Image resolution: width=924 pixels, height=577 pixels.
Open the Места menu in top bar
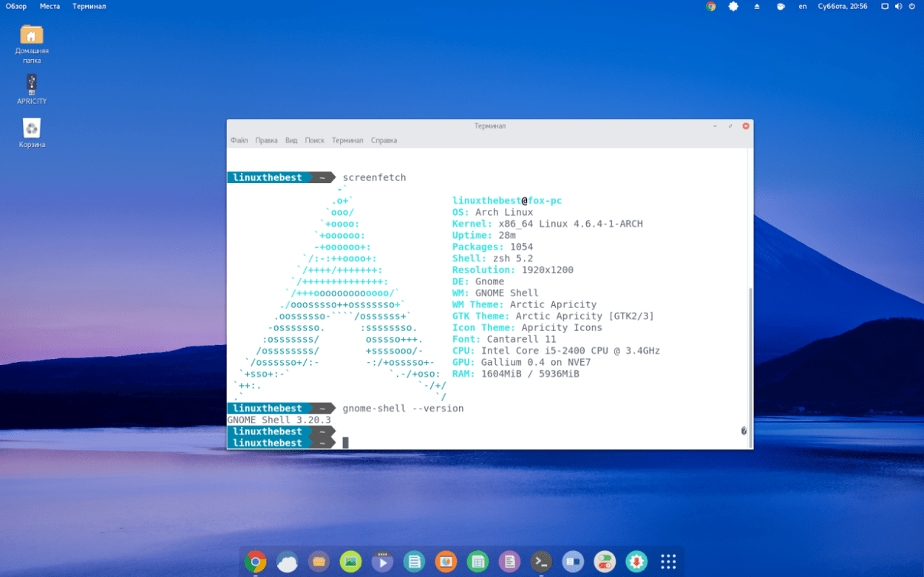click(x=50, y=7)
